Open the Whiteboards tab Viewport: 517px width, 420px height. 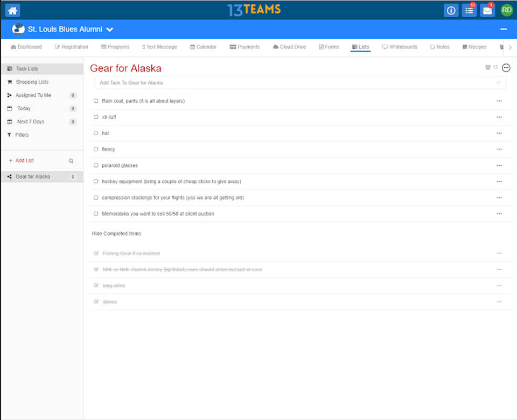tap(400, 47)
